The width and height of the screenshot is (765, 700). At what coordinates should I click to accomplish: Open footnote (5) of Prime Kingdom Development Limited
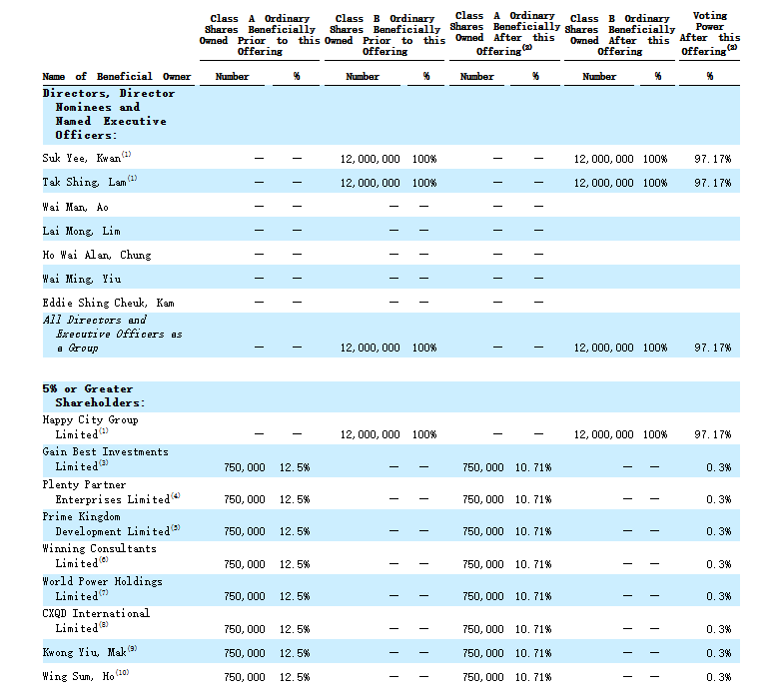176,528
